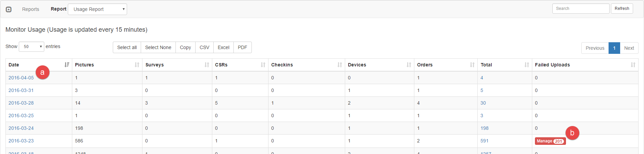Click the Pictures column sort icon
This screenshot has height=154, width=644.
pyautogui.click(x=137, y=65)
